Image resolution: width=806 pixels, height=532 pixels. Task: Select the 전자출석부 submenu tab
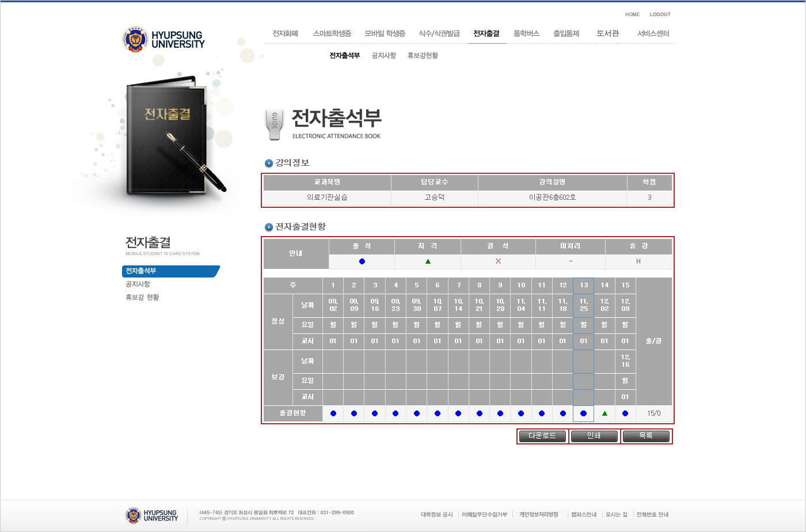point(345,55)
